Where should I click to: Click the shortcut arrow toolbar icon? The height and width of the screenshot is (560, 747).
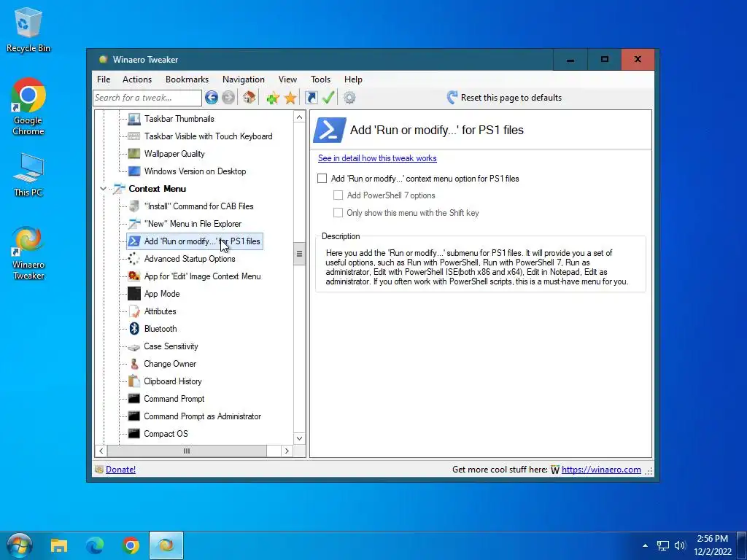311,98
